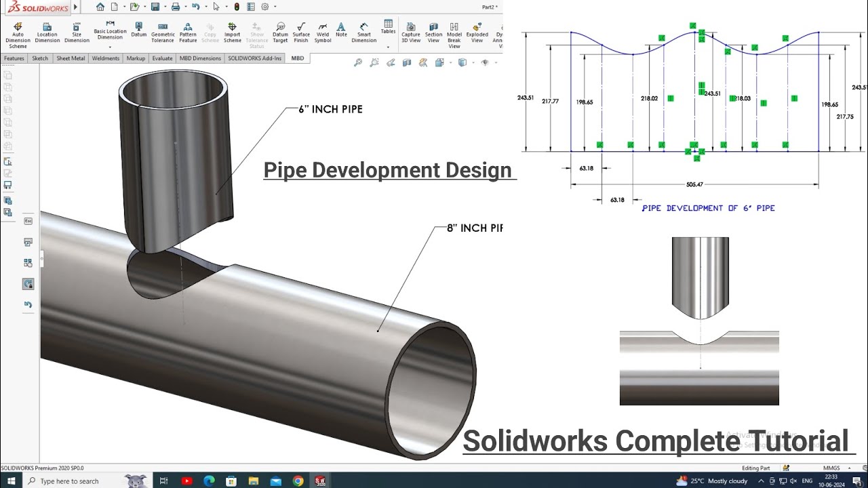Open Microsoft Edge from taskbar
The height and width of the screenshot is (488, 868).
click(x=209, y=481)
